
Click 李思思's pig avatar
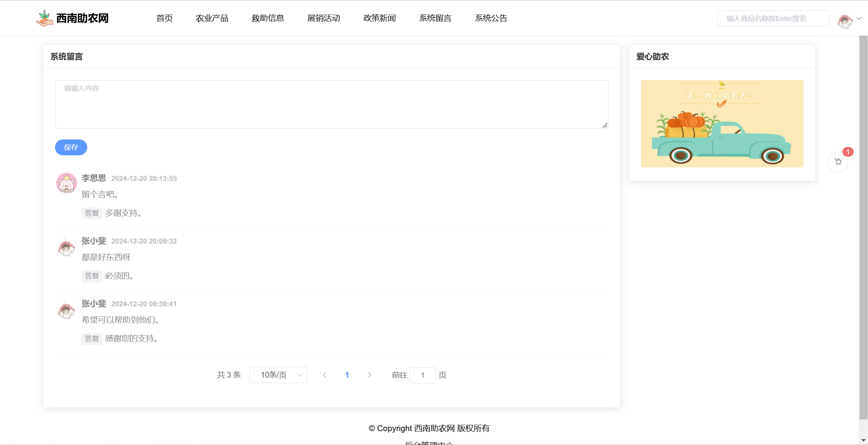click(x=66, y=183)
